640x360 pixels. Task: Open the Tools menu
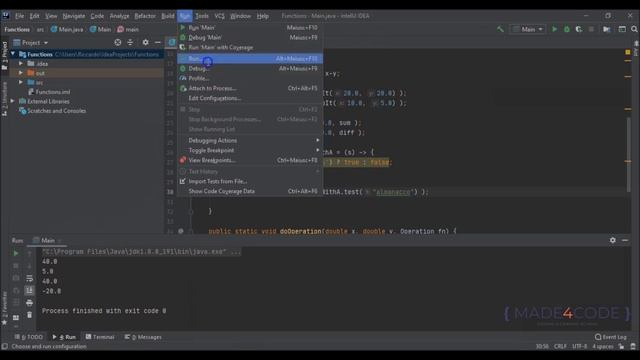click(x=202, y=16)
